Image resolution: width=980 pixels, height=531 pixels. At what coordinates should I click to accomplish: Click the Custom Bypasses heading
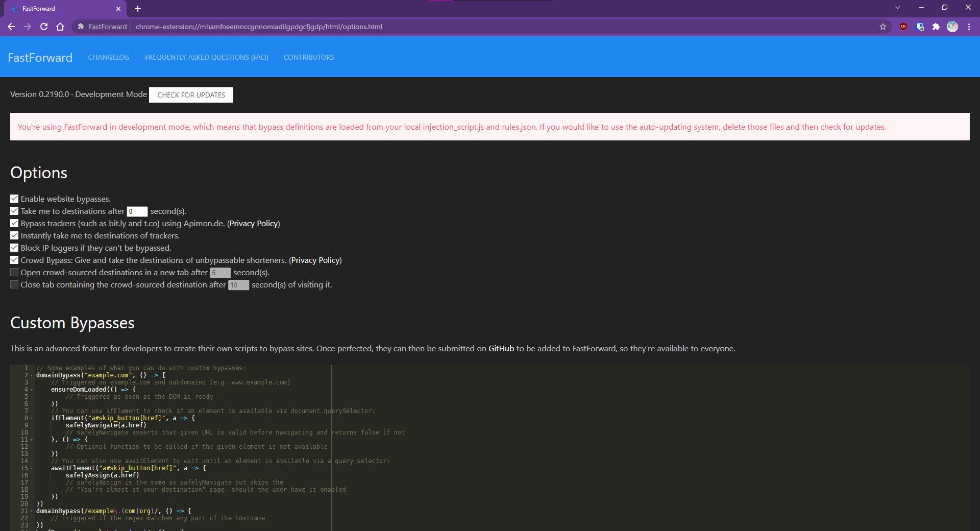pos(72,323)
